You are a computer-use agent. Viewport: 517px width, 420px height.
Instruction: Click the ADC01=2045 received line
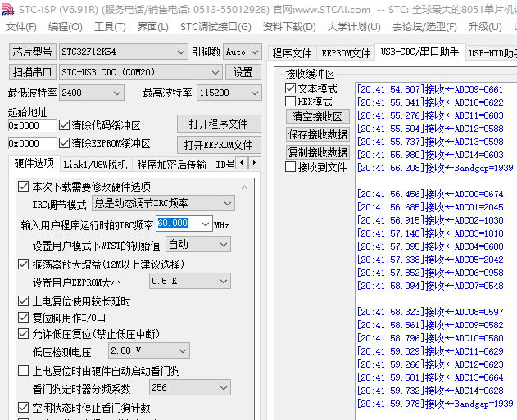(430, 207)
